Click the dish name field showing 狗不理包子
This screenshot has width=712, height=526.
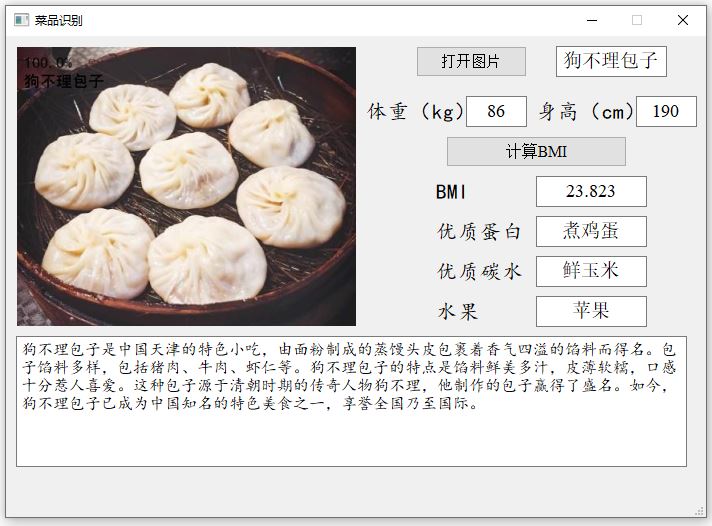click(611, 61)
